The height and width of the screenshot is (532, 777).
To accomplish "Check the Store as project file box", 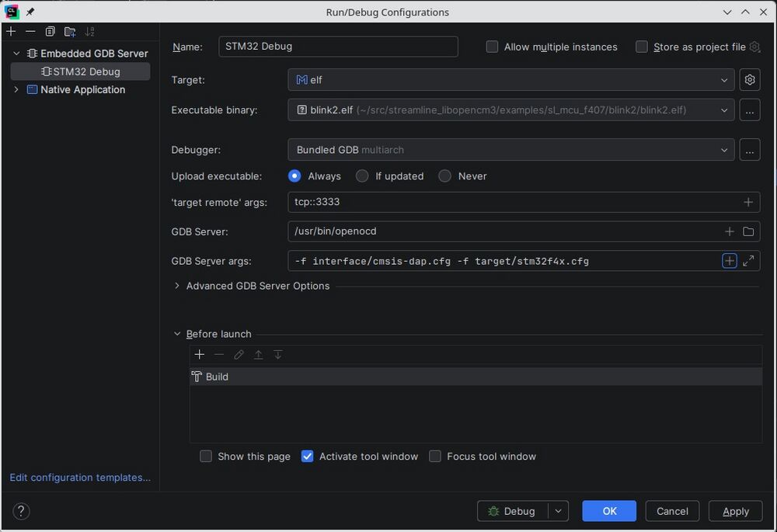I will point(642,47).
